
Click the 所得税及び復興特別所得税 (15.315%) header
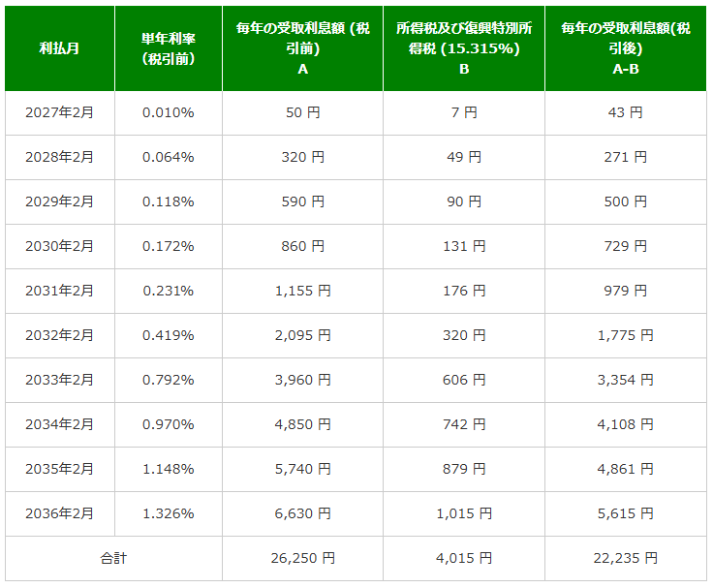[463, 48]
